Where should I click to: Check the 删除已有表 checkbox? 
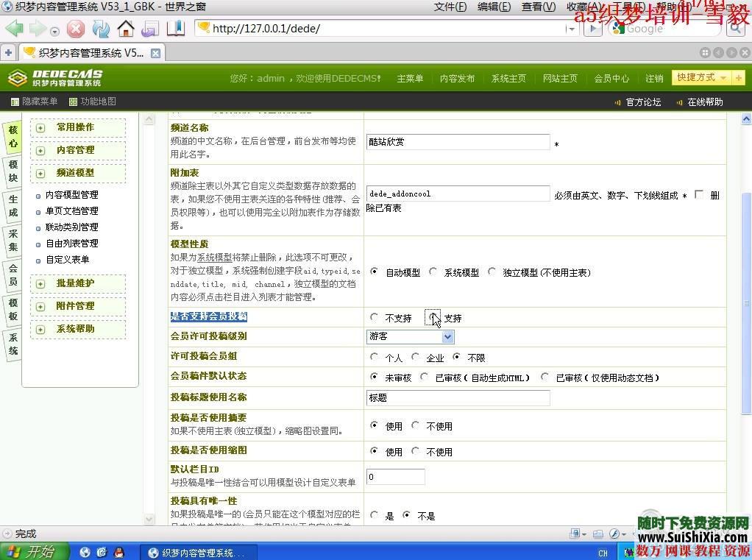pyautogui.click(x=698, y=195)
